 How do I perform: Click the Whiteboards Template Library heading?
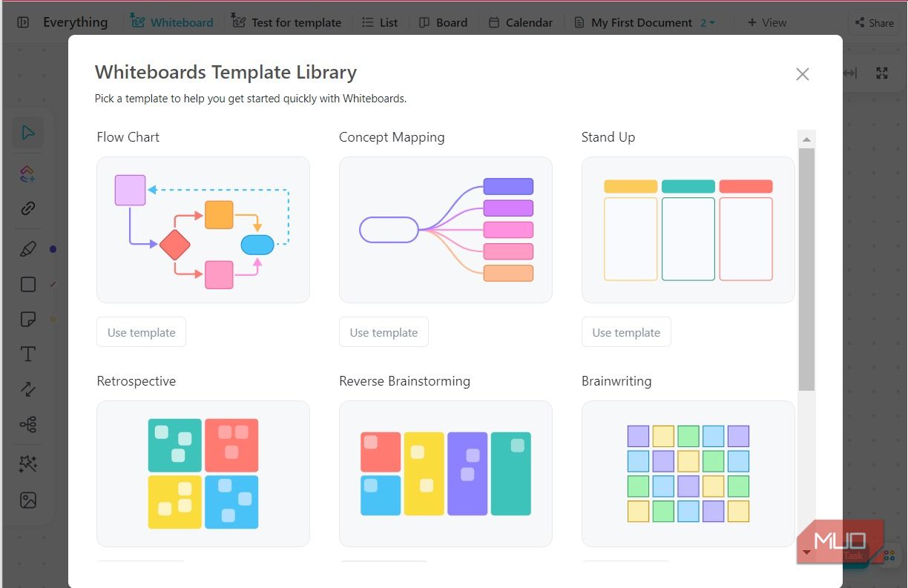[x=226, y=72]
